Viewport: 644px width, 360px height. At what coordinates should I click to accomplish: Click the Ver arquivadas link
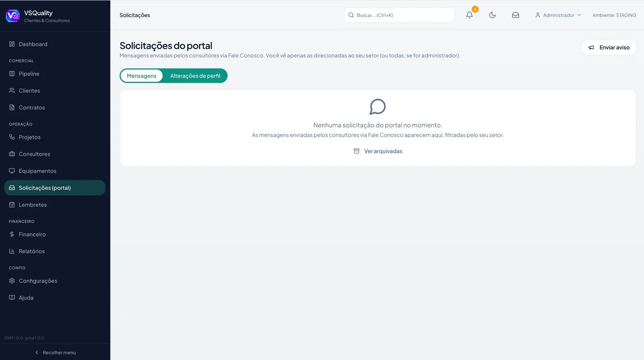pos(378,151)
